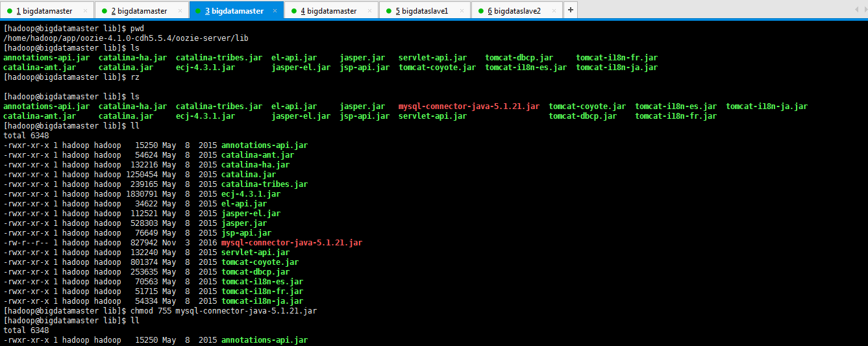868x346 pixels.
Task: Click tomcat-i18n-es.jar in the ll listing
Action: 262,282
